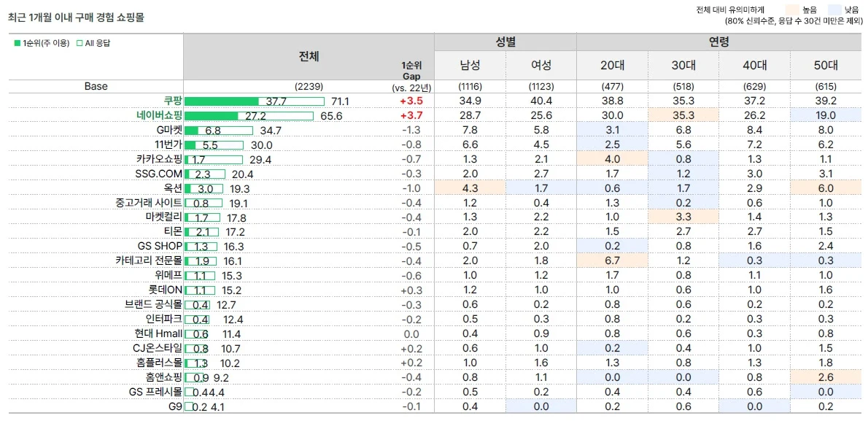Select the 40대 column header
This screenshot has height=421, width=868.
(x=754, y=65)
